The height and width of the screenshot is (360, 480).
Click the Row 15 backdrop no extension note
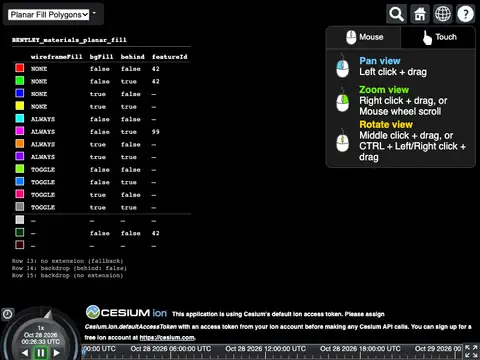pyautogui.click(x=68, y=276)
